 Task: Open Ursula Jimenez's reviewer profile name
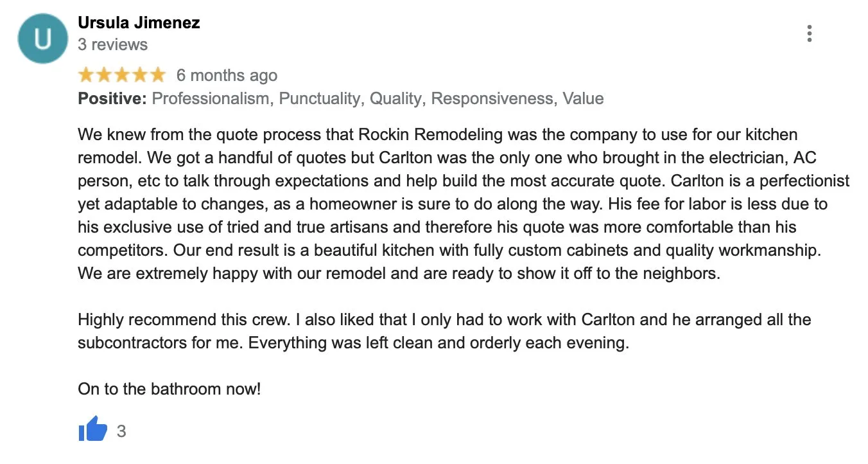click(139, 22)
